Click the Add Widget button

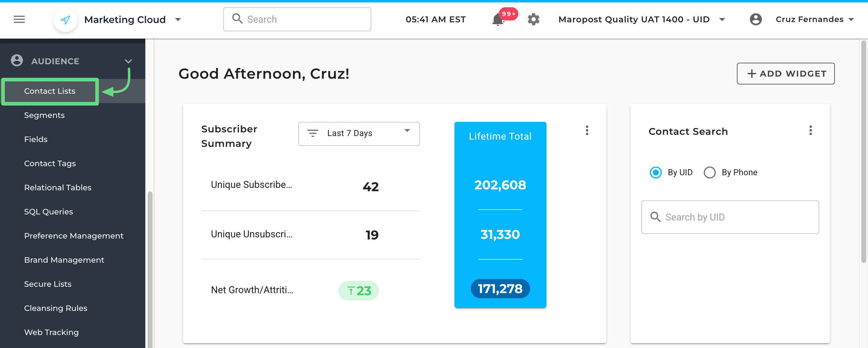pos(785,74)
